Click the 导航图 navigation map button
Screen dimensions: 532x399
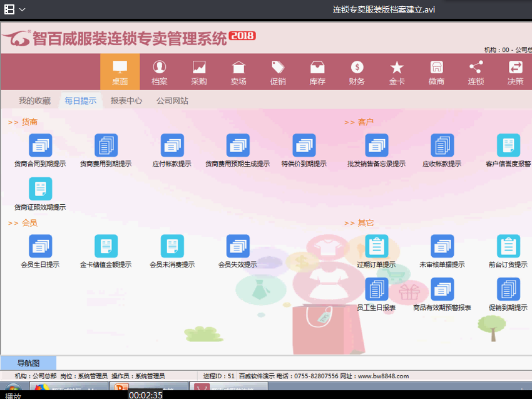click(28, 363)
